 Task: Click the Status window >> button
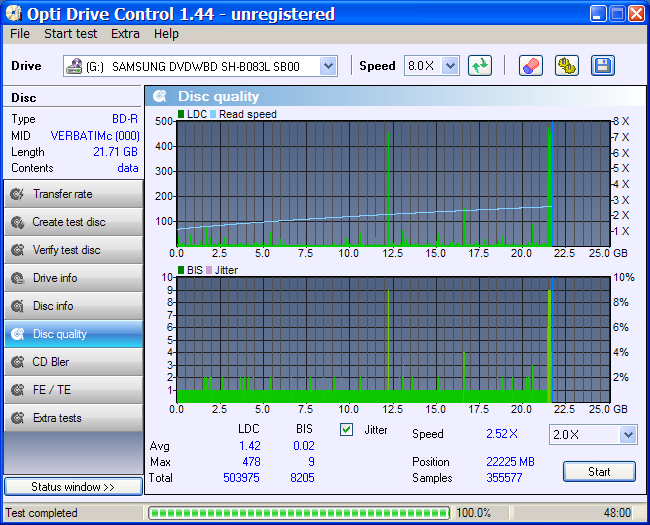(73, 487)
